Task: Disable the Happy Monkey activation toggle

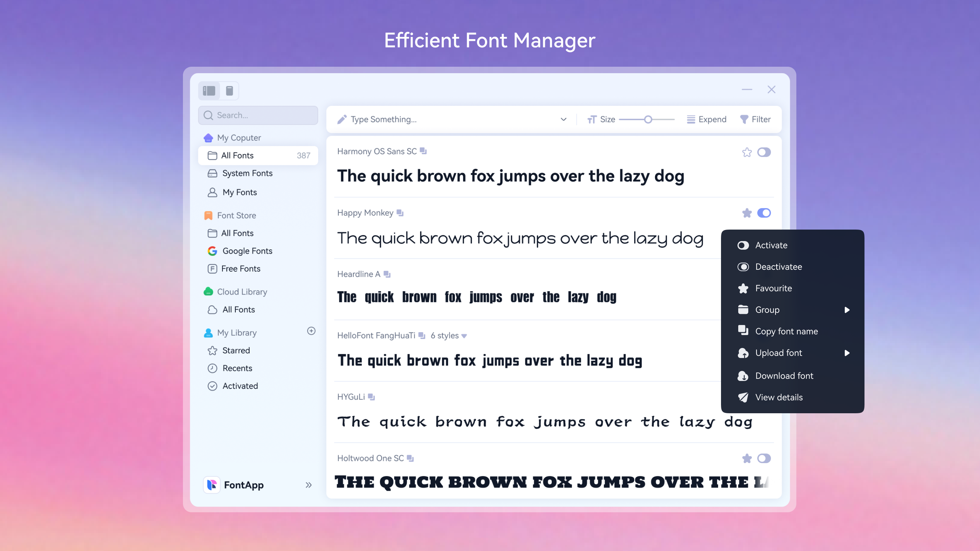Action: point(764,213)
